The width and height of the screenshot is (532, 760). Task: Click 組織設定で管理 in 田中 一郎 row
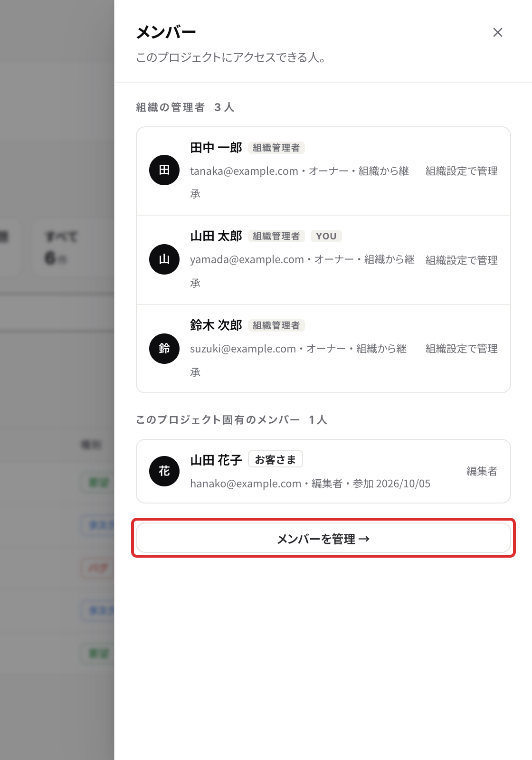click(x=462, y=171)
